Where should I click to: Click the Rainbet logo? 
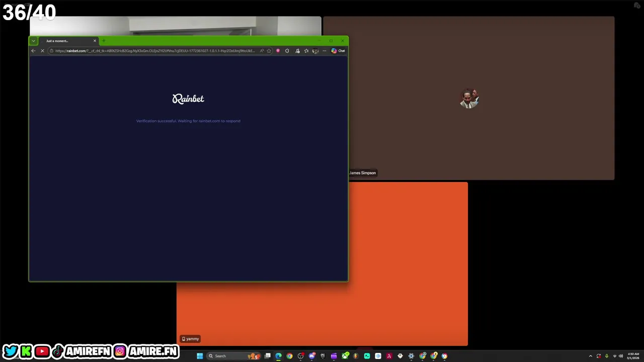point(188,99)
